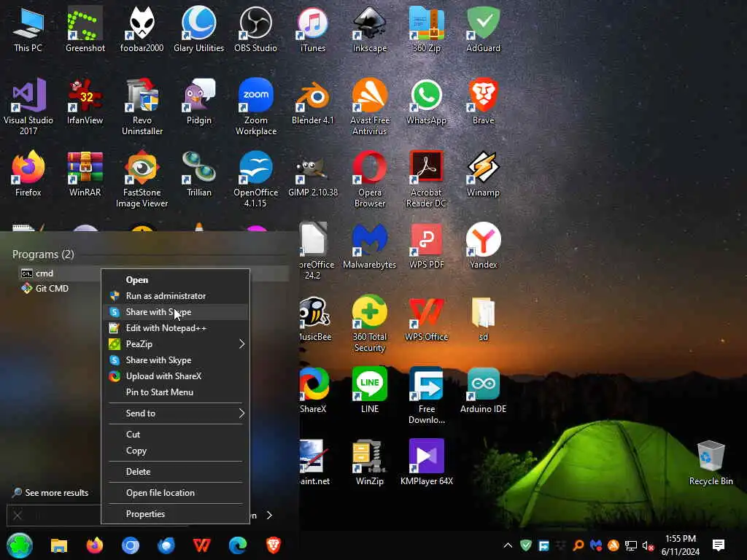Viewport: 747px width, 560px height.
Task: Open File Explorer from the taskbar
Action: pyautogui.click(x=59, y=545)
